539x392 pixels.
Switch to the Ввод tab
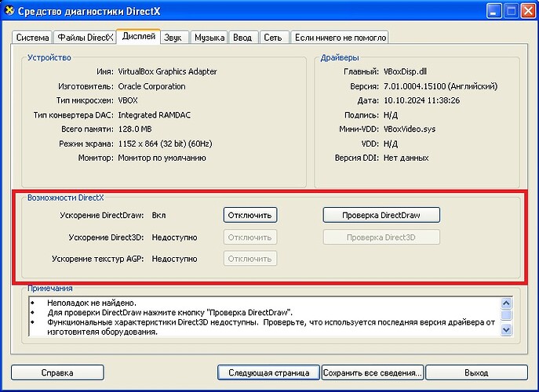243,38
